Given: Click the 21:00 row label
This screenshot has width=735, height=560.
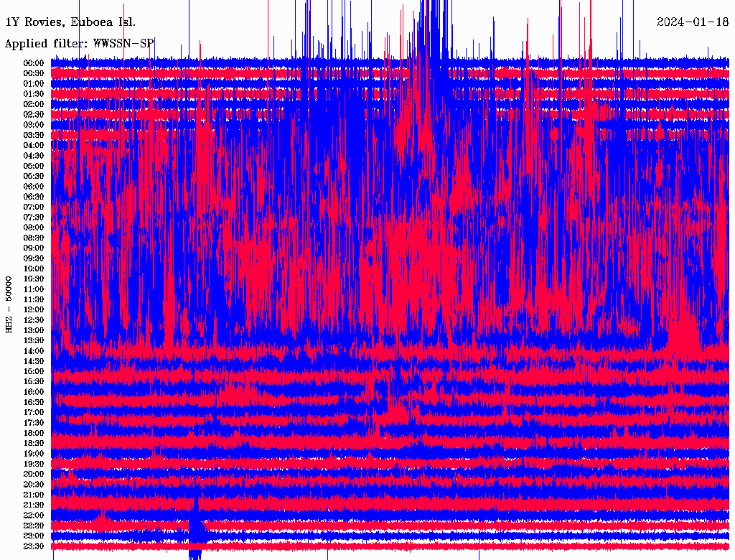Looking at the screenshot, I should point(34,495).
